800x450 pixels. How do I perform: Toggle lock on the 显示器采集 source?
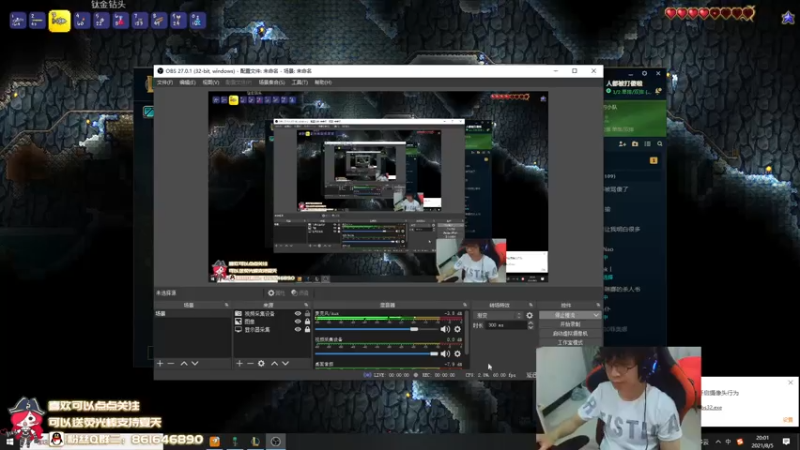(307, 330)
